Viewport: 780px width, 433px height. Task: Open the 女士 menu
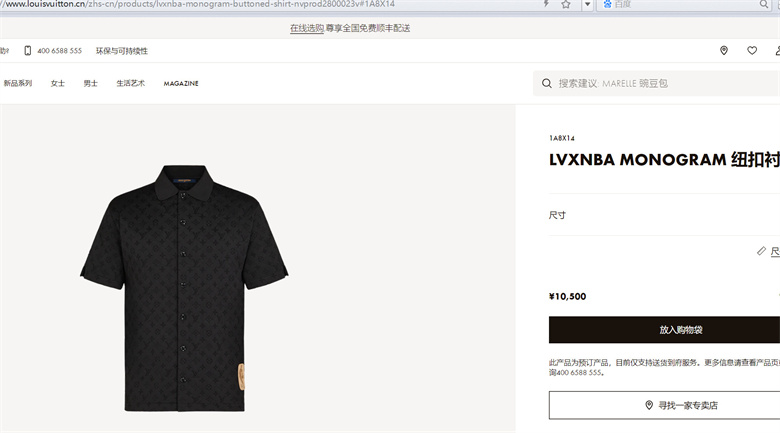58,83
